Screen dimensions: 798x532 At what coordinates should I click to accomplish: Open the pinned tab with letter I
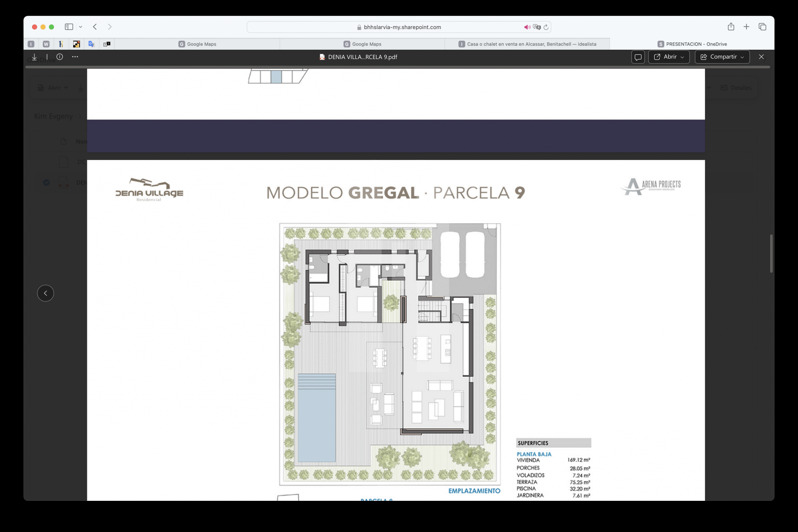tap(31, 44)
